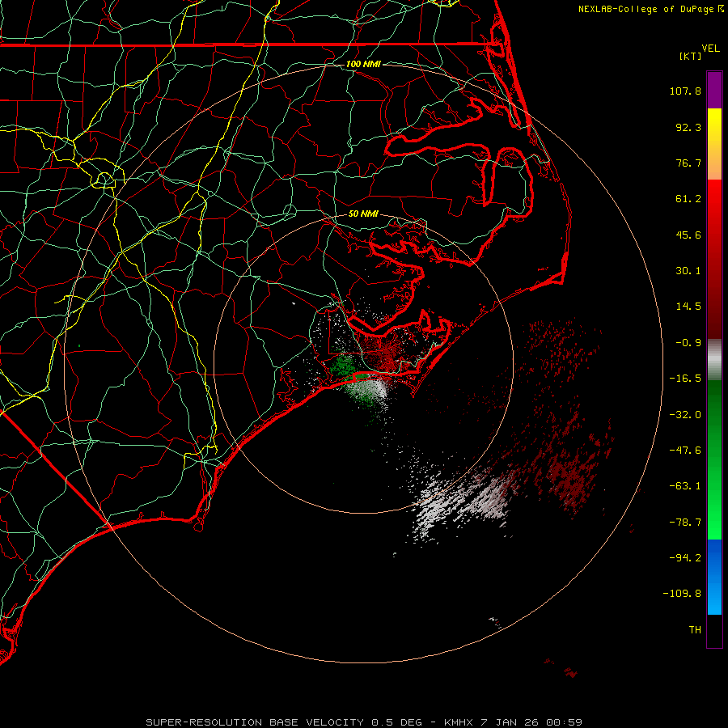Click the 50 NMI range ring label
728x728 pixels.
click(x=363, y=214)
